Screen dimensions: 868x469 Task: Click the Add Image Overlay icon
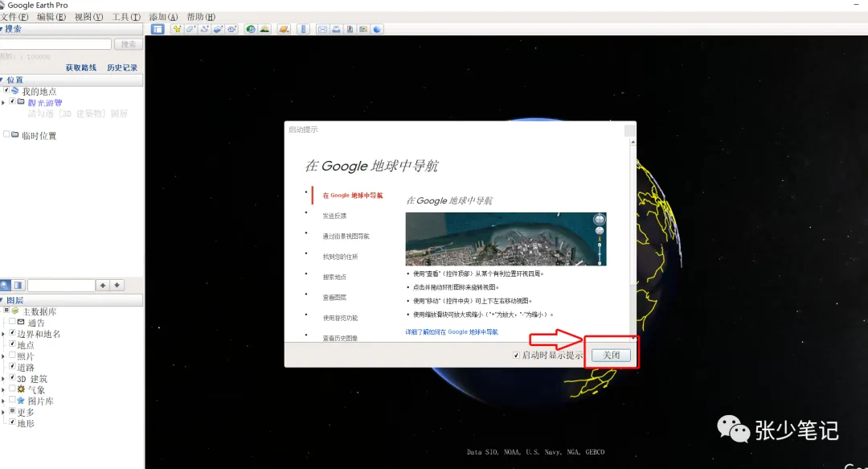pyautogui.click(x=218, y=30)
